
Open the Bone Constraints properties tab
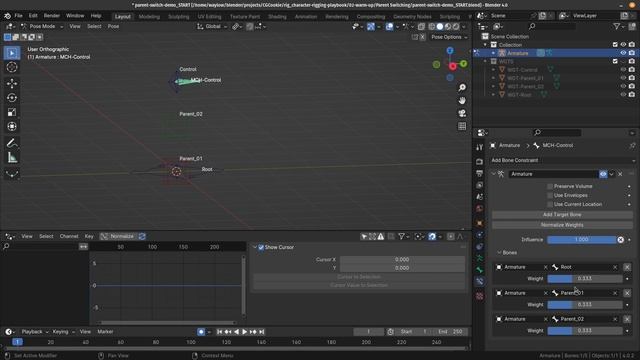pyautogui.click(x=480, y=281)
